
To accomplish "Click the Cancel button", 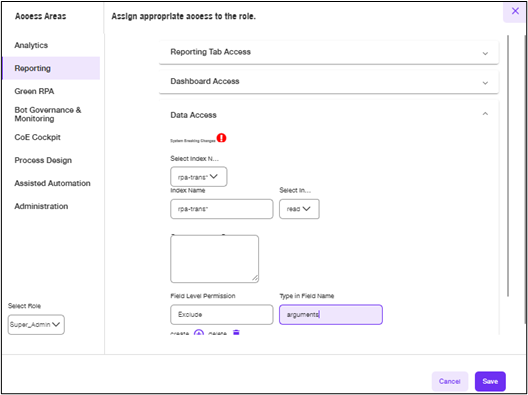I will point(450,381).
